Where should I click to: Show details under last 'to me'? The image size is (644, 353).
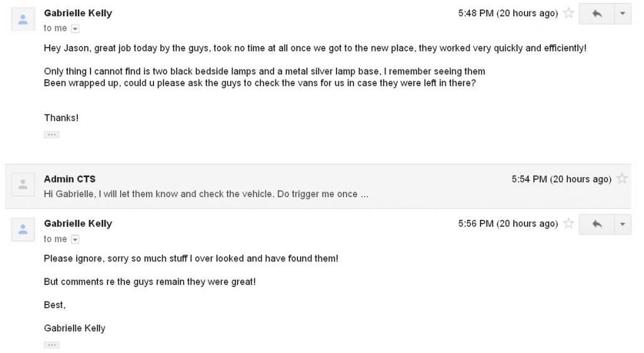point(75,239)
